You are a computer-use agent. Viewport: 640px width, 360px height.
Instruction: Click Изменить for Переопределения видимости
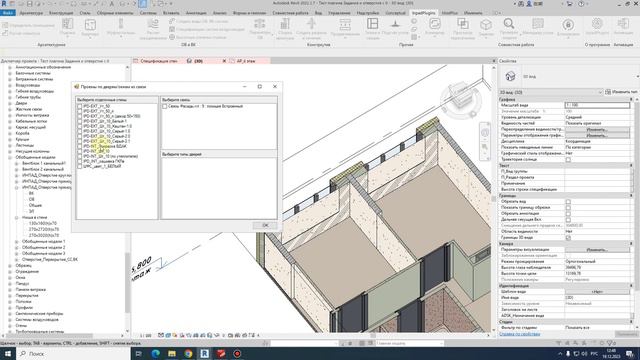coord(597,129)
